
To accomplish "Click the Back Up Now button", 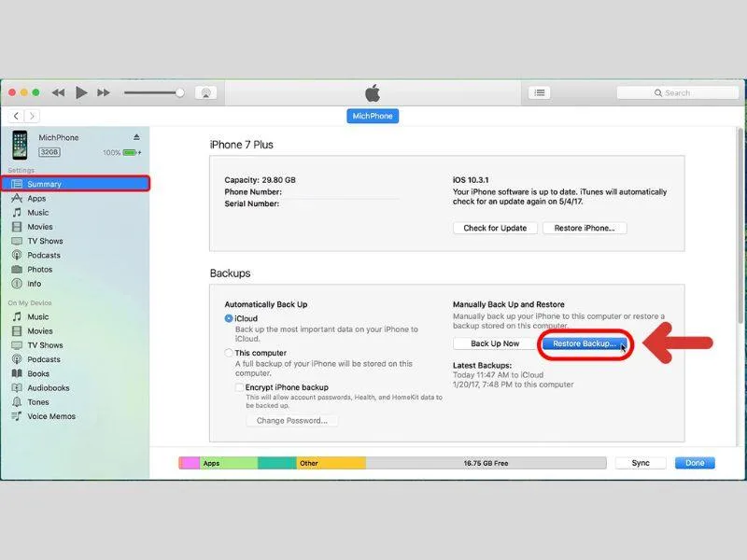I will (x=495, y=343).
